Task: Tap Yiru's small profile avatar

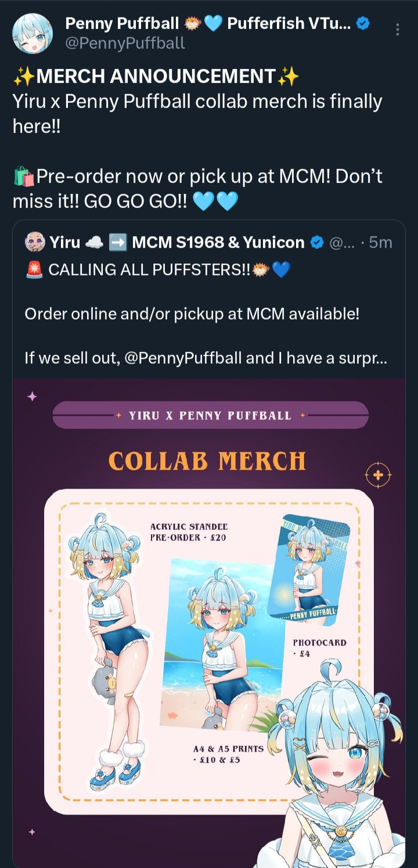Action: point(35,242)
